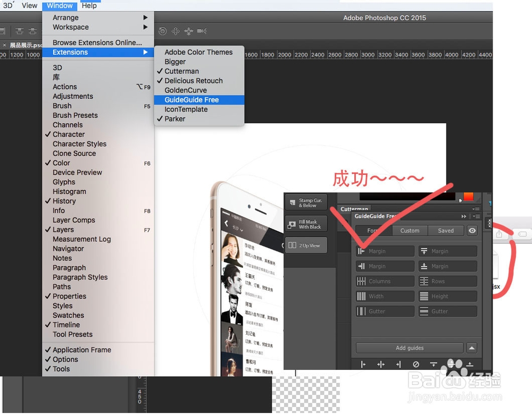Open Brush Presets from Window menu

tap(98, 115)
